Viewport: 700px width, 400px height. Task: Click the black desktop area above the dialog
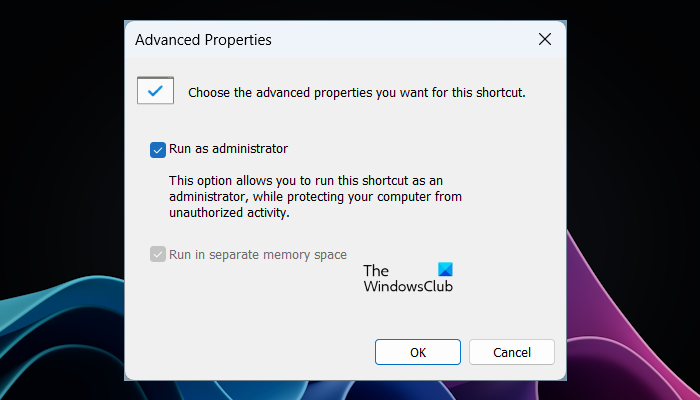tap(350, 9)
